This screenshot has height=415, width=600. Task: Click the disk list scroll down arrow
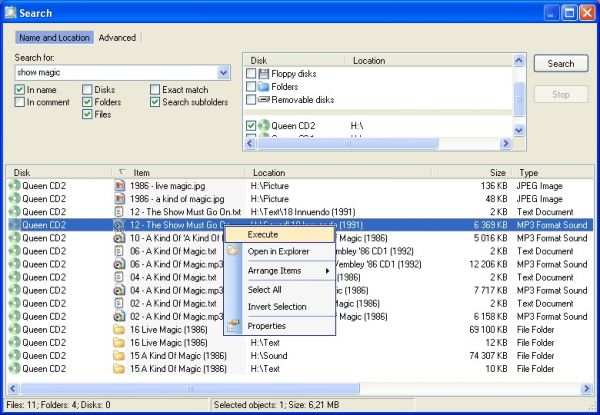519,130
